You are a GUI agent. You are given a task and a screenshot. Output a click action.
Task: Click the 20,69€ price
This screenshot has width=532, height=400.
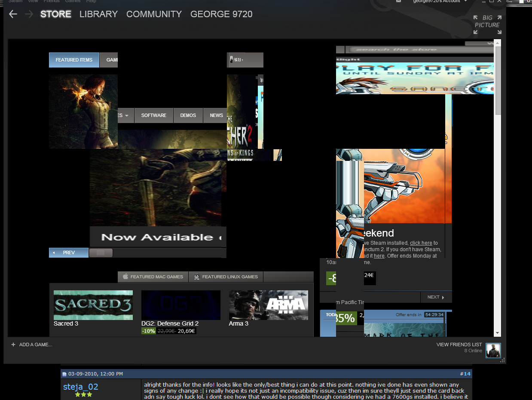(x=187, y=331)
